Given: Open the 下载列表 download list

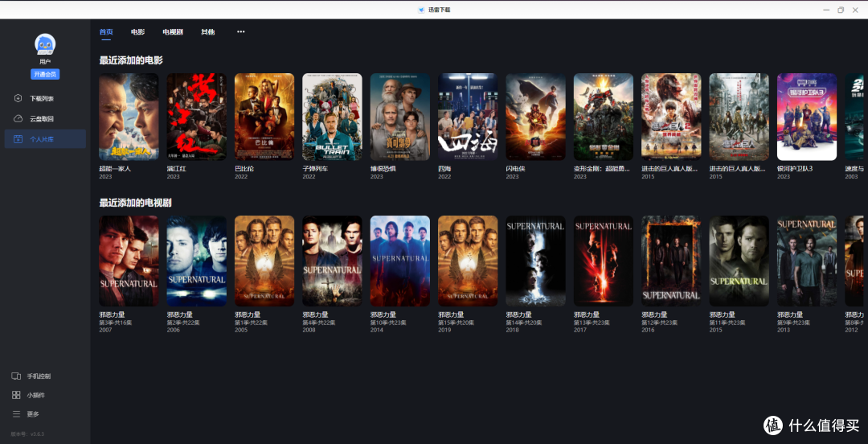Looking at the screenshot, I should tap(45, 99).
